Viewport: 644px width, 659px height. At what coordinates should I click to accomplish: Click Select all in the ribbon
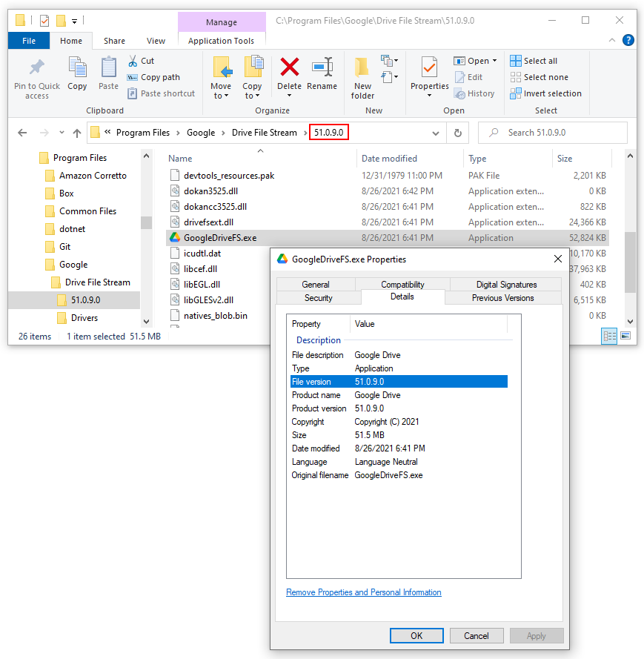pos(534,61)
